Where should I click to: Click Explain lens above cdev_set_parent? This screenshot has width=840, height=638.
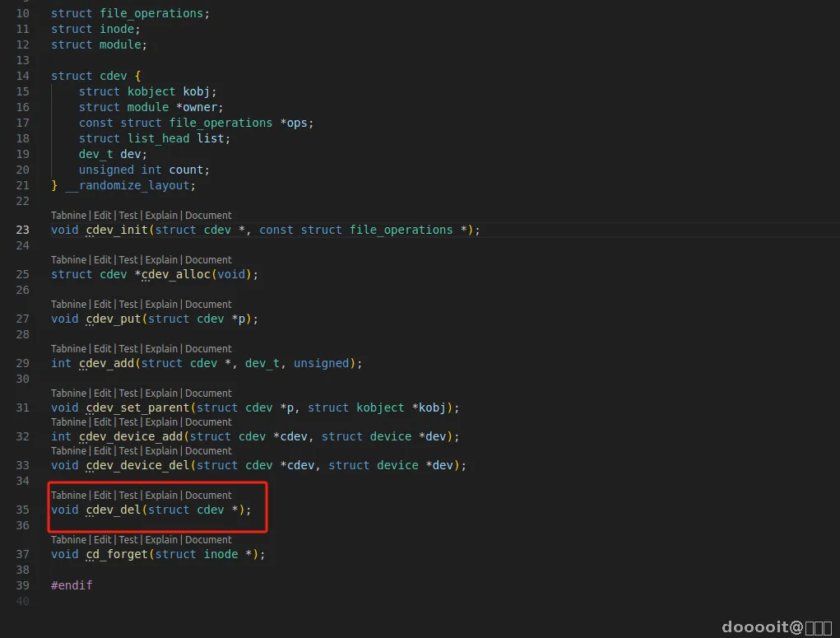pos(161,393)
